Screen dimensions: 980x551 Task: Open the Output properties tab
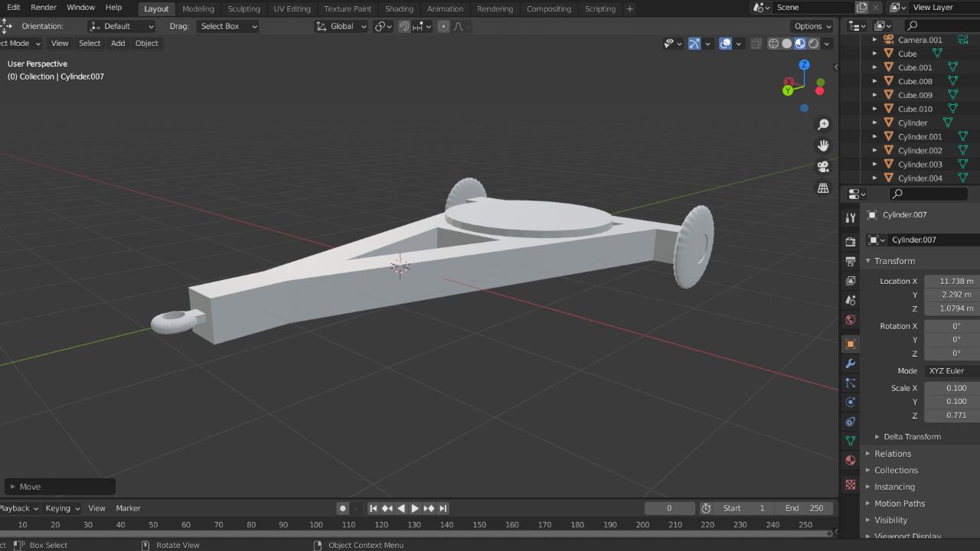tap(850, 262)
